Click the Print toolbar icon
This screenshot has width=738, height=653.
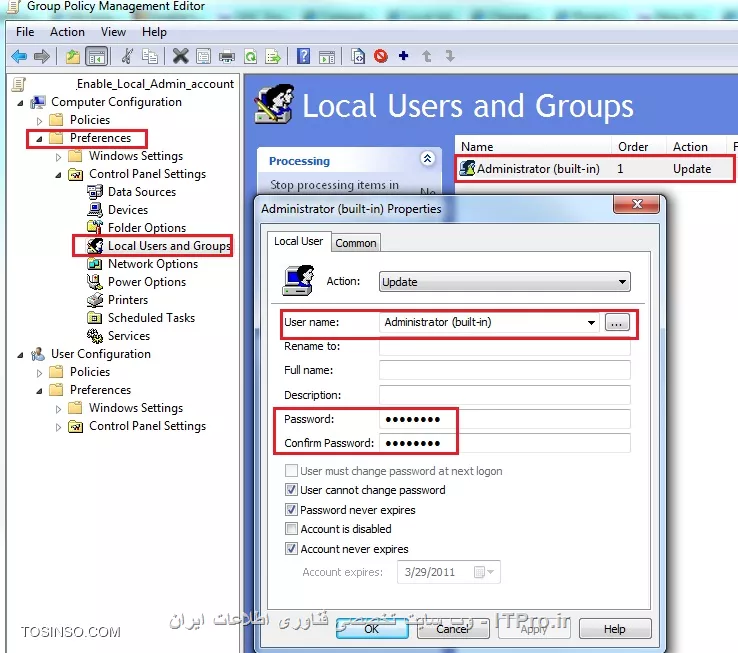227,56
